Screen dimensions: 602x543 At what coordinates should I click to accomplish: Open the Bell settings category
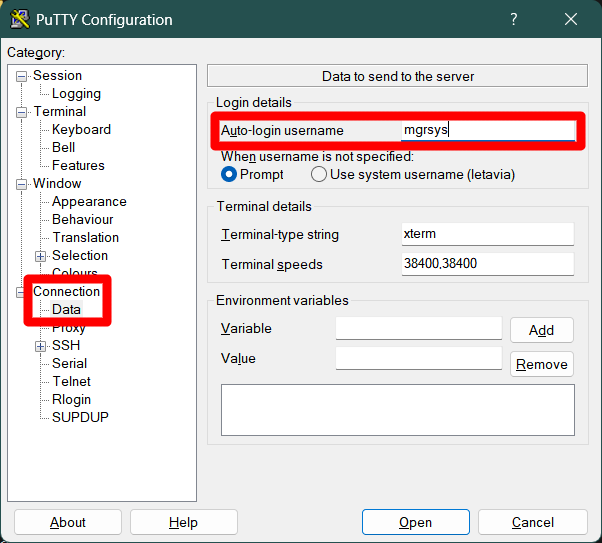click(x=63, y=147)
